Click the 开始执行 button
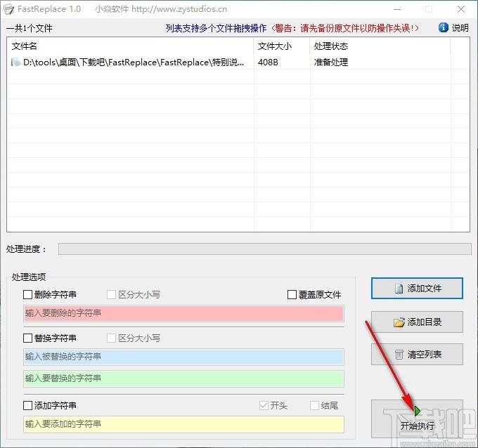This screenshot has width=478, height=448. coord(417,419)
